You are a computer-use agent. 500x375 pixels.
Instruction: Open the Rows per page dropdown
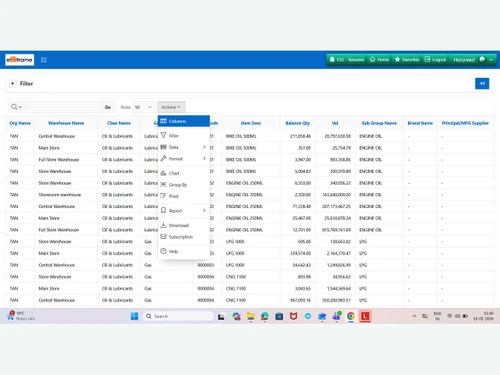[143, 107]
